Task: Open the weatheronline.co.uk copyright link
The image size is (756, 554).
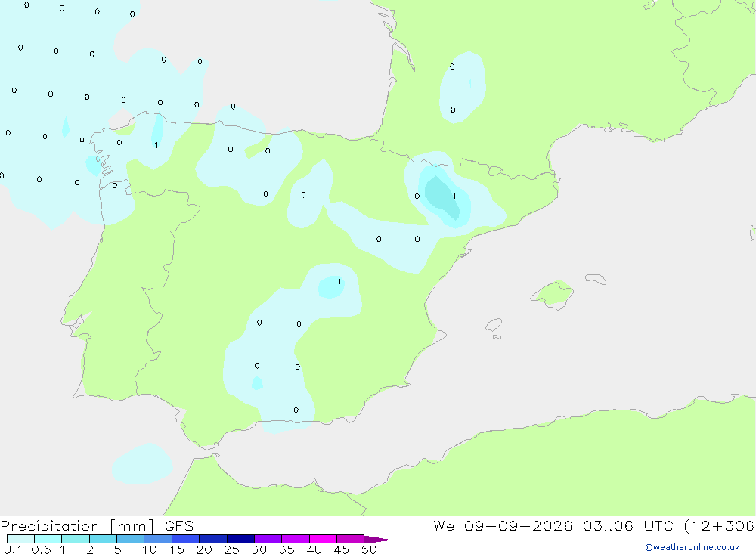Action: 692,547
